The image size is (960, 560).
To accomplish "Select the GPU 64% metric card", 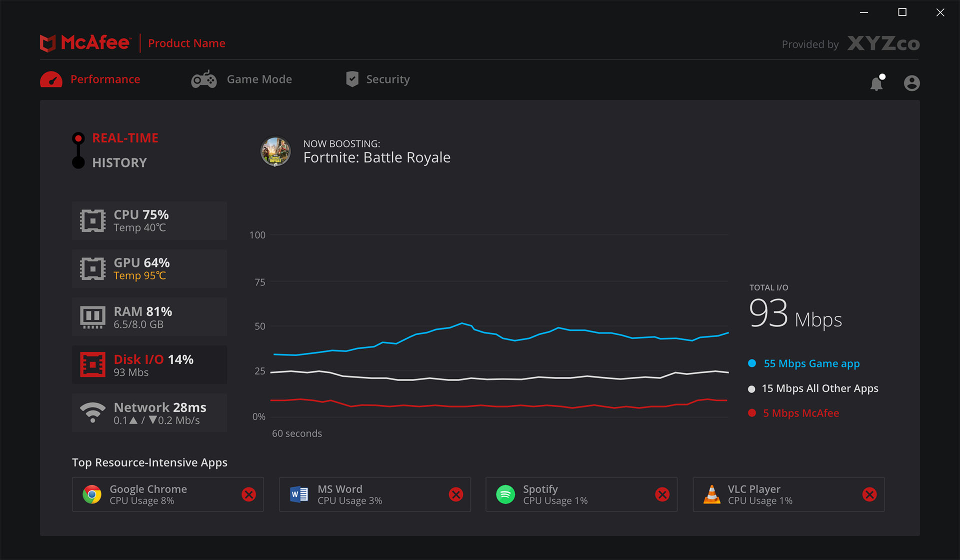I will point(149,268).
